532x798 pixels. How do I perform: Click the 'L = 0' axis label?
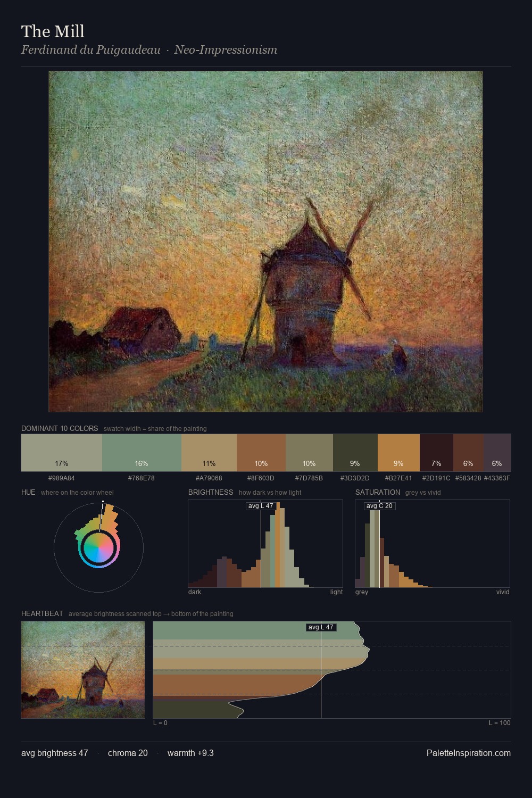coord(160,723)
